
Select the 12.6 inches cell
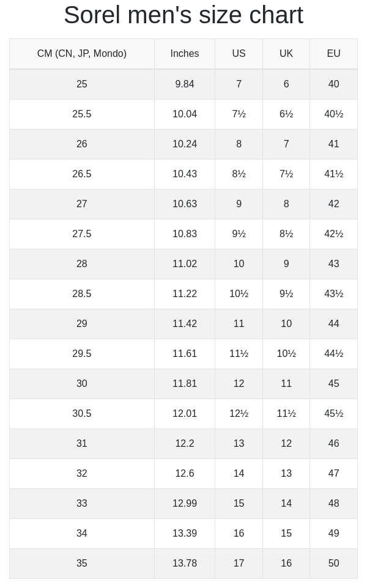coord(185,474)
